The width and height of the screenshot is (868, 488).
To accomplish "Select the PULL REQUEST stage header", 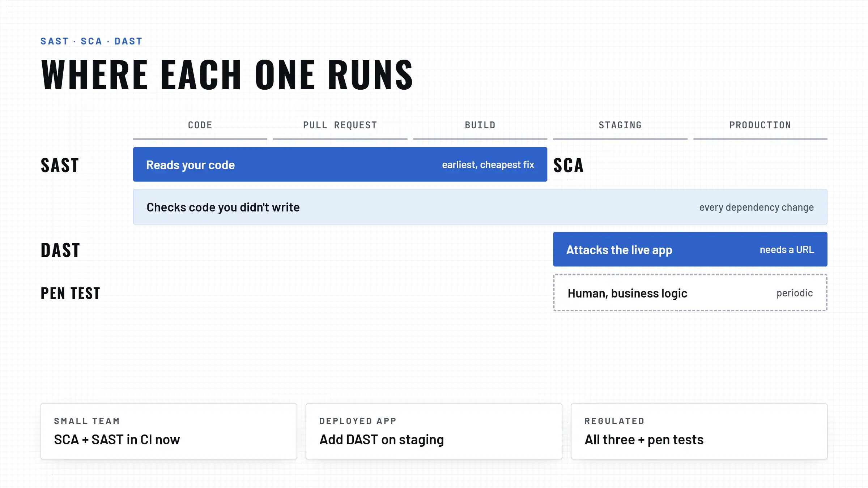I will click(340, 125).
